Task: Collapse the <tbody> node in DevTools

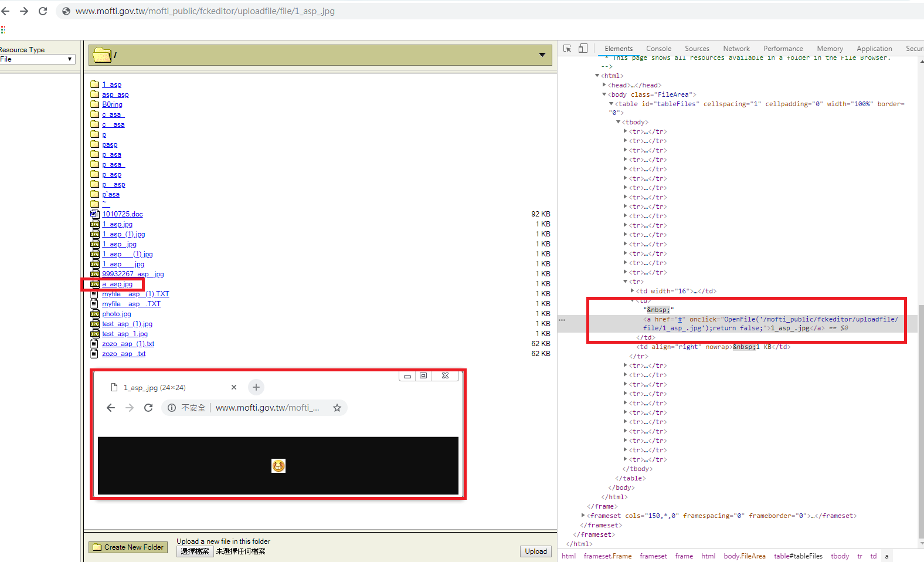Action: click(619, 122)
